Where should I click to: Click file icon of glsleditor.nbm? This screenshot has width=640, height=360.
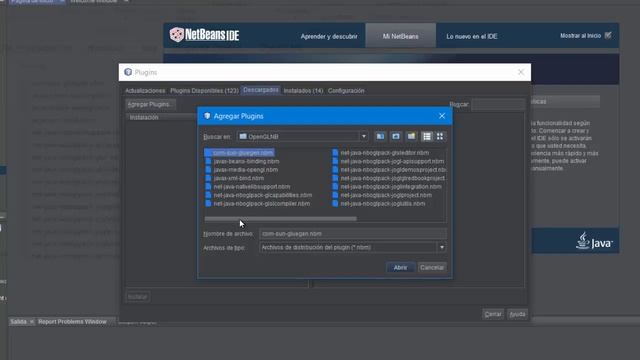(335, 153)
